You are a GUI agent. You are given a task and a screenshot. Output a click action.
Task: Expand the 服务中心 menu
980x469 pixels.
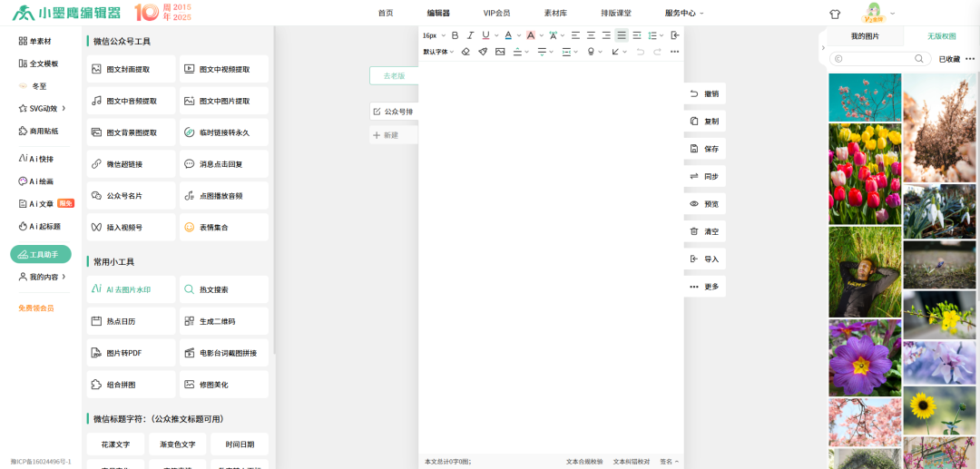tap(684, 13)
